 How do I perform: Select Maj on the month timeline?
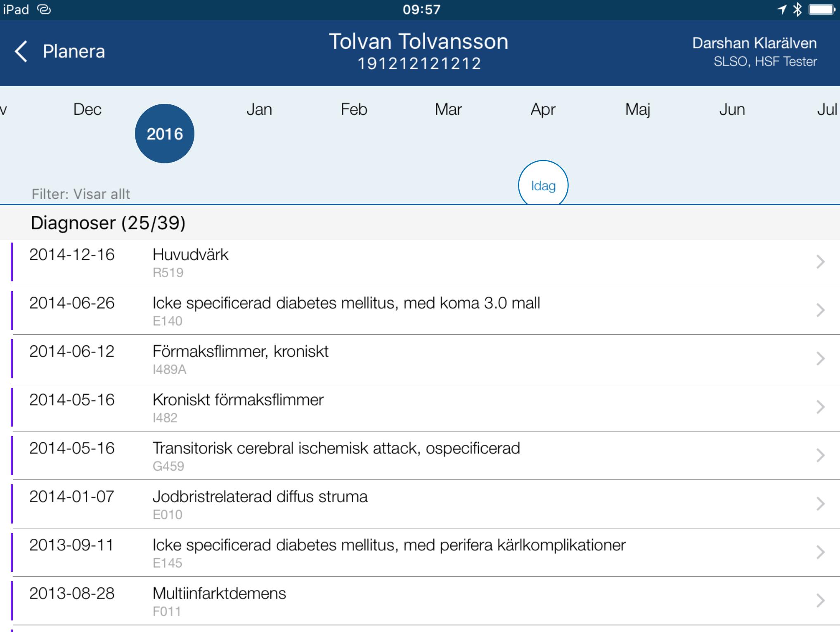pos(638,110)
